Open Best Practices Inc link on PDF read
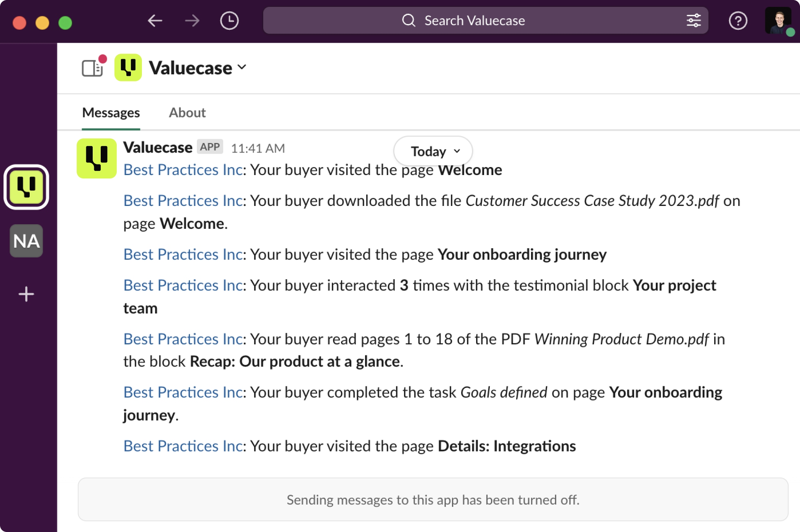 (183, 339)
